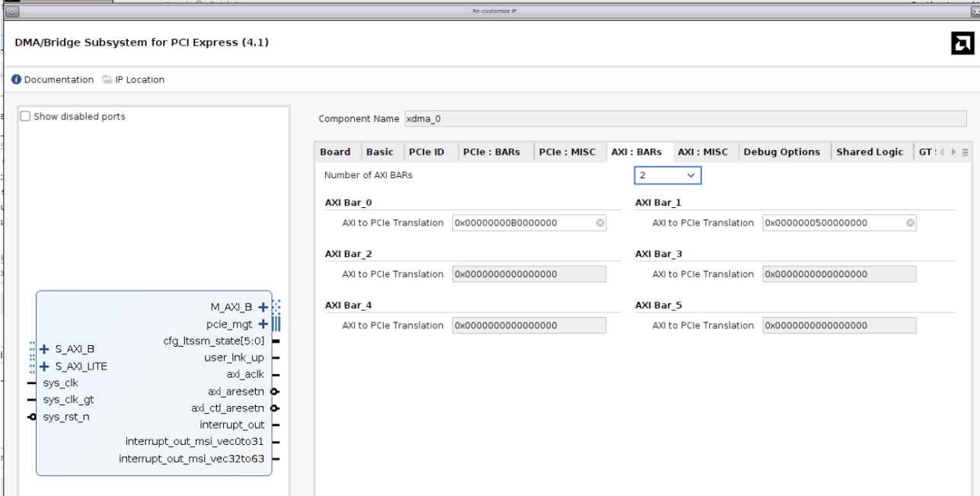Expand the S_AXI_LITE interface plus icon
The image size is (980, 496).
pyautogui.click(x=43, y=366)
